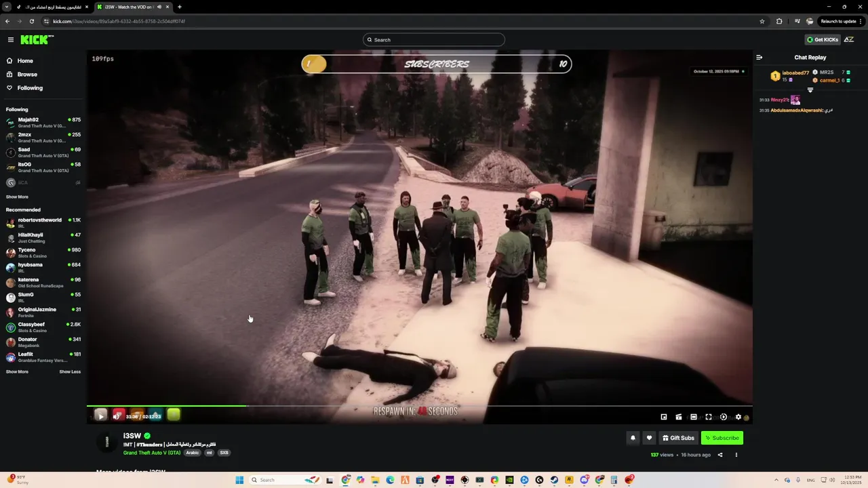The height and width of the screenshot is (488, 868).
Task: Click iaboabed77 in chat leaderboard
Action: (x=795, y=73)
